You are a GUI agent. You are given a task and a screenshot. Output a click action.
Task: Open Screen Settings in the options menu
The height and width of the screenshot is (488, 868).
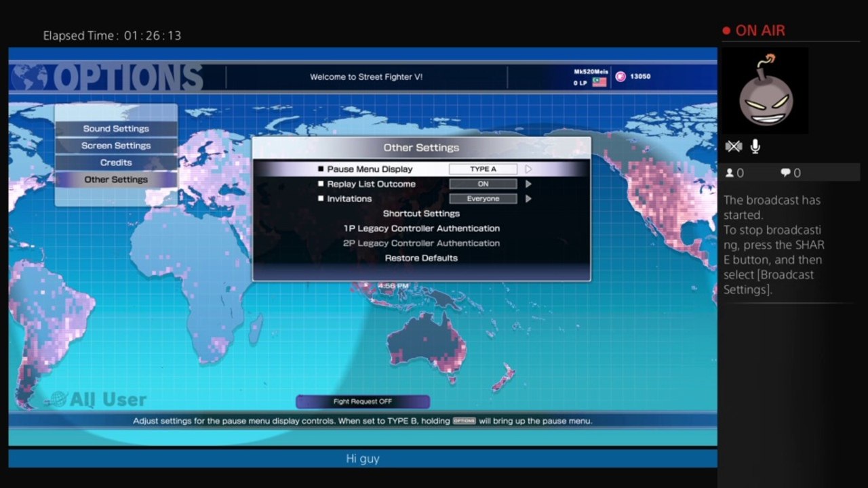(x=116, y=146)
